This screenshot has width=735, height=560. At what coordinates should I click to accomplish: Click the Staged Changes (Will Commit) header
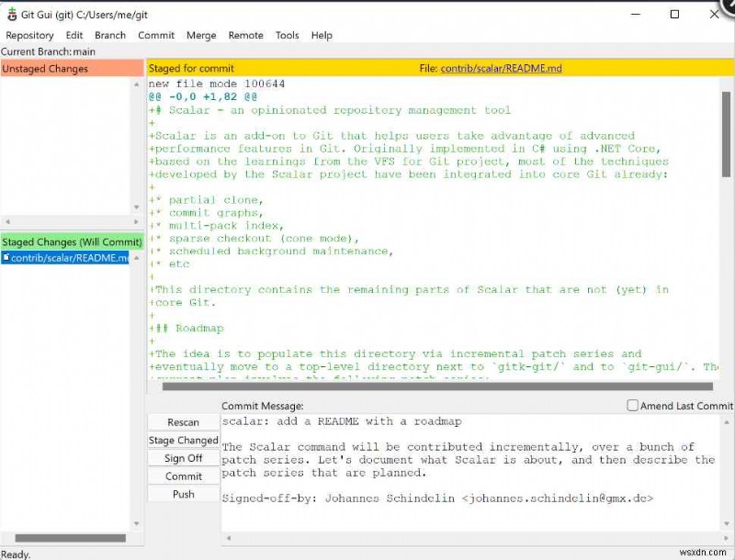click(x=72, y=241)
